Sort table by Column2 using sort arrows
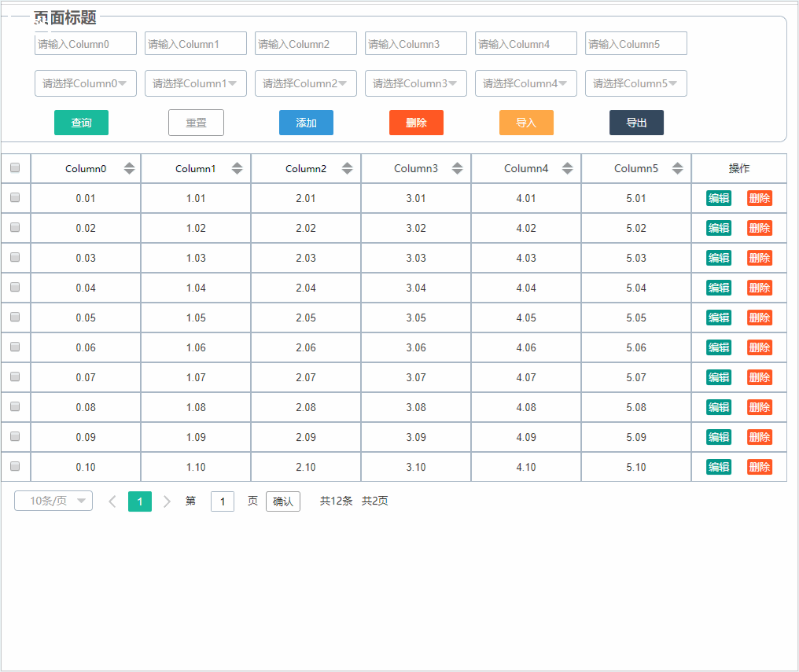 coord(347,168)
